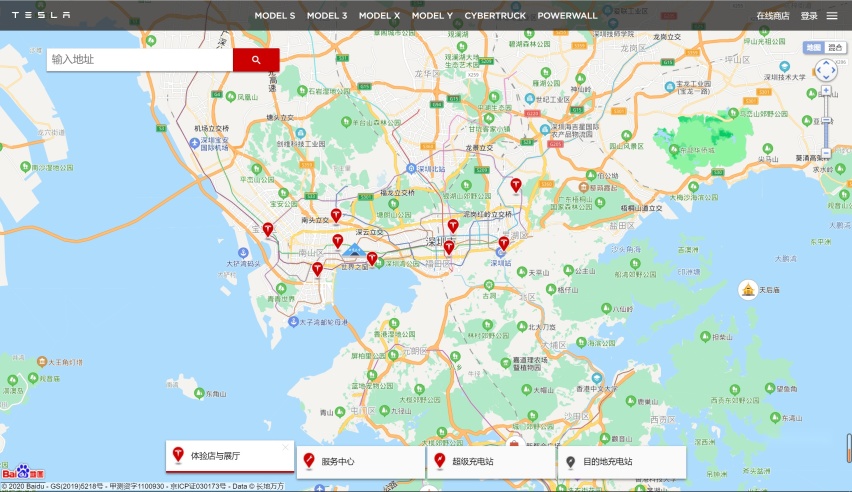Select the Tesla pin near 南头立交

(x=336, y=216)
